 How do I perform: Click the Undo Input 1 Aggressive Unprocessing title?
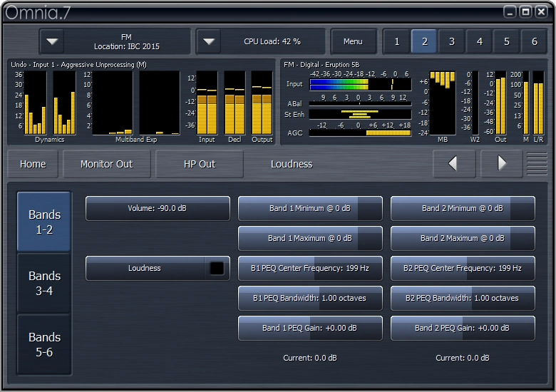(78, 65)
